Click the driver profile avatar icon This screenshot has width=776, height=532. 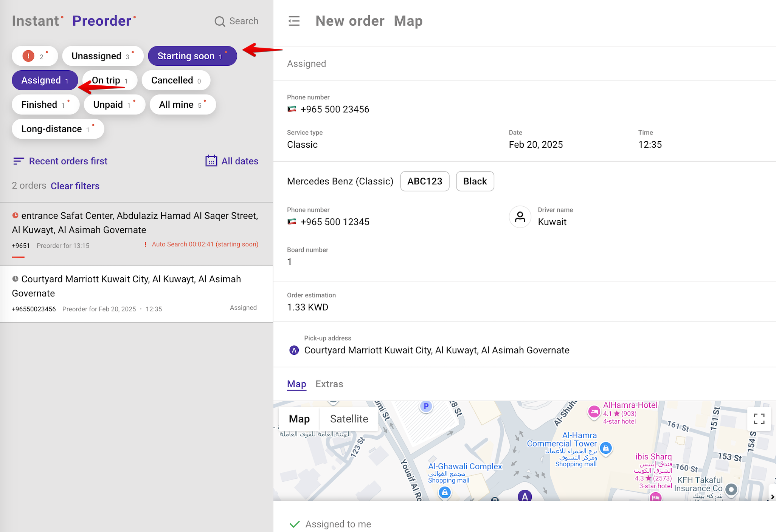(520, 217)
